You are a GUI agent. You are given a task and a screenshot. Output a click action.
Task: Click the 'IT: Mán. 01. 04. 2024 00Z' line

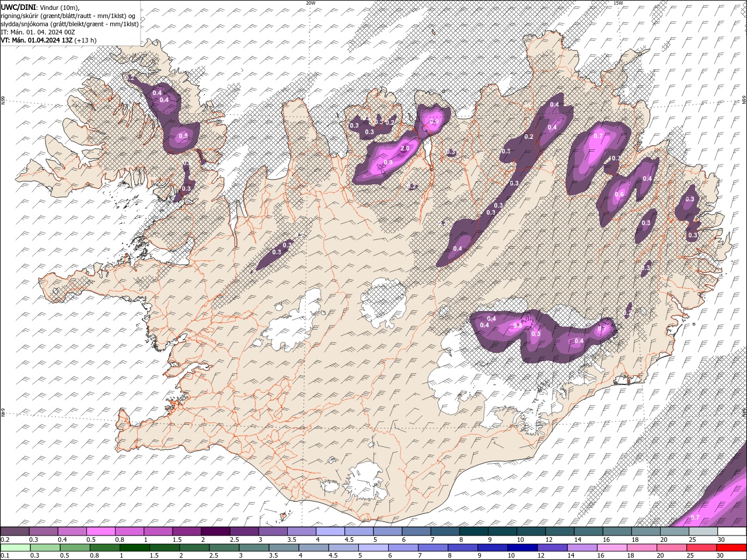pyautogui.click(x=38, y=32)
